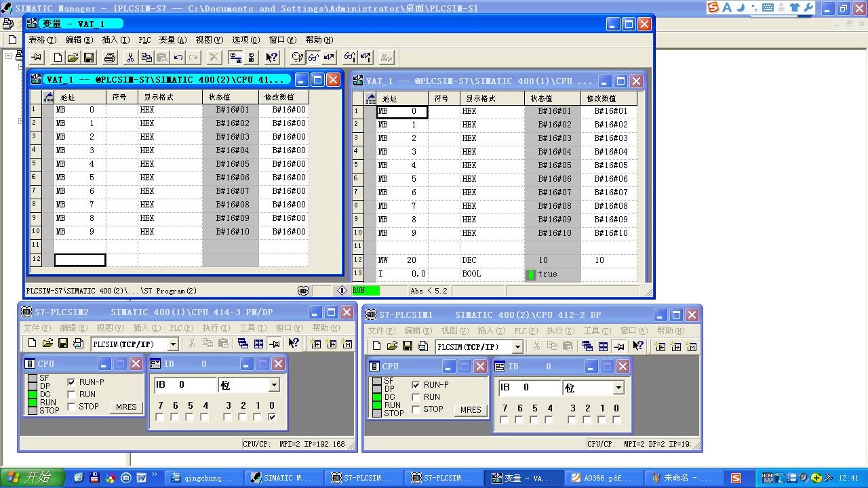The image size is (868, 488).
Task: Open the 插入(I) menu in the VAT window
Action: (x=115, y=40)
